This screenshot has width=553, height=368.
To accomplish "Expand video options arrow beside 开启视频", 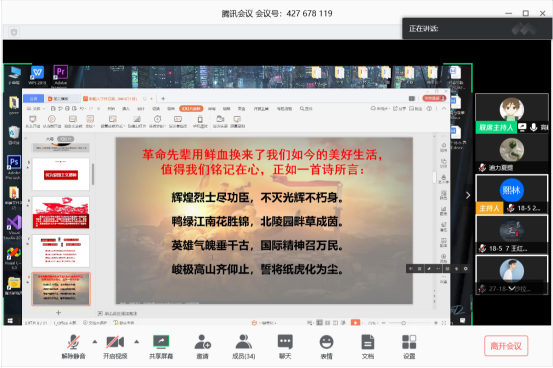I will [x=136, y=342].
